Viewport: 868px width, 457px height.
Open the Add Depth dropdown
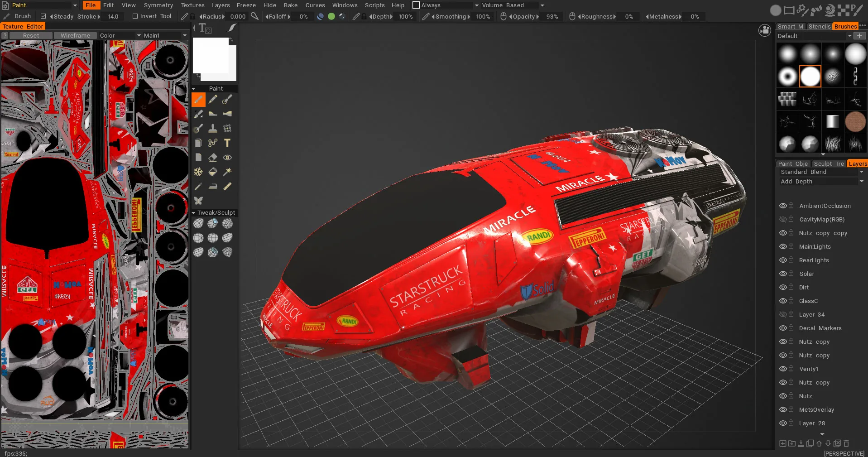click(821, 181)
